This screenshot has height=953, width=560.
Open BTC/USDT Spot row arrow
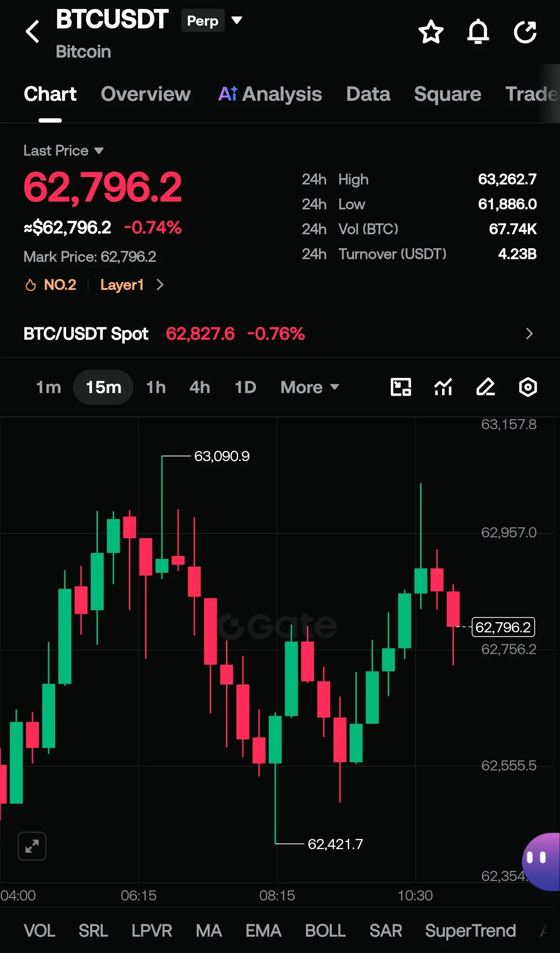pyautogui.click(x=529, y=333)
